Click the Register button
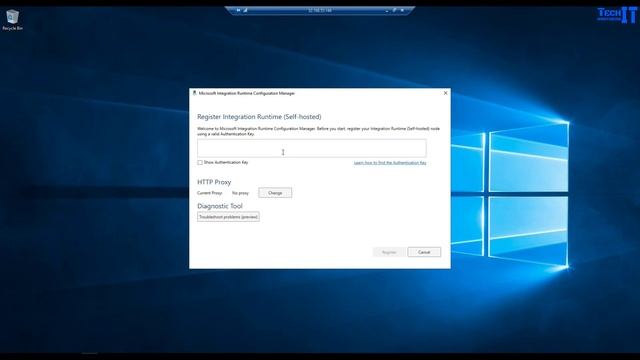The height and width of the screenshot is (360, 640). [x=389, y=252]
